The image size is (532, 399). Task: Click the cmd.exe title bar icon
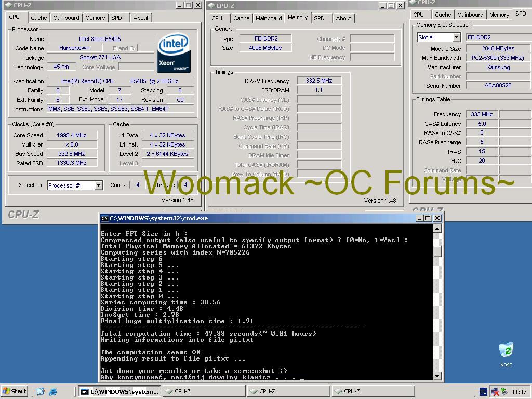pos(104,218)
